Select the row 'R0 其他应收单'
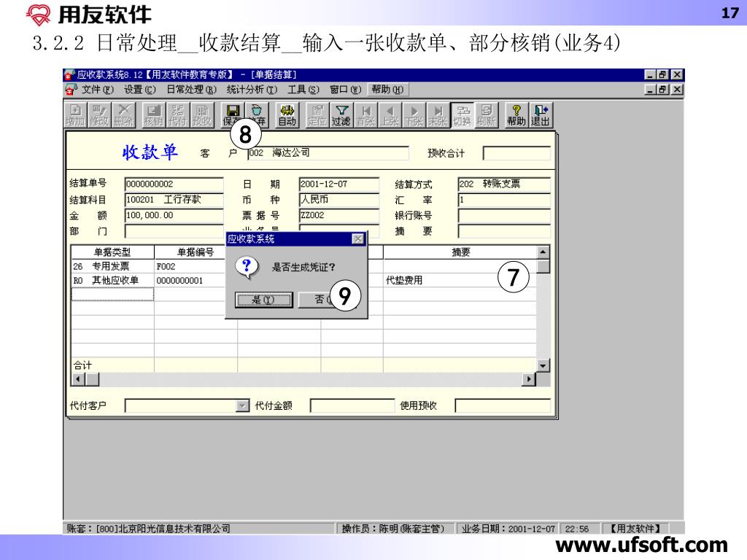 [x=303, y=281]
